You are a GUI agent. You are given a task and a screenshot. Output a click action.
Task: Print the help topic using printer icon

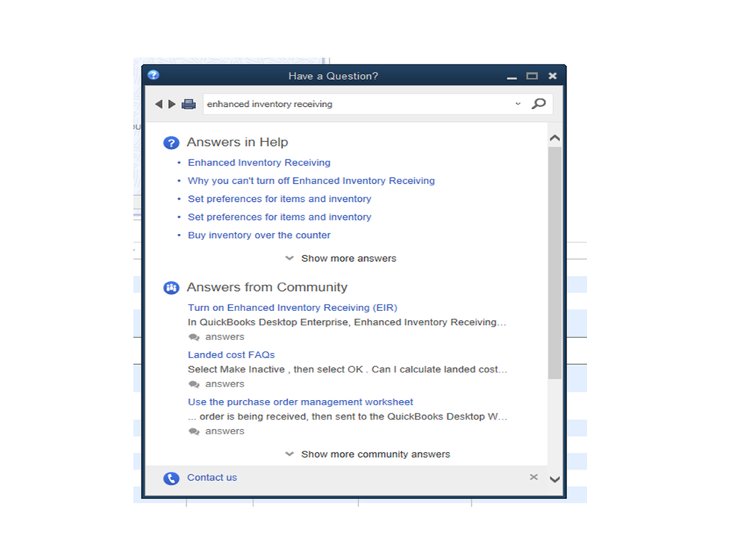pyautogui.click(x=188, y=104)
